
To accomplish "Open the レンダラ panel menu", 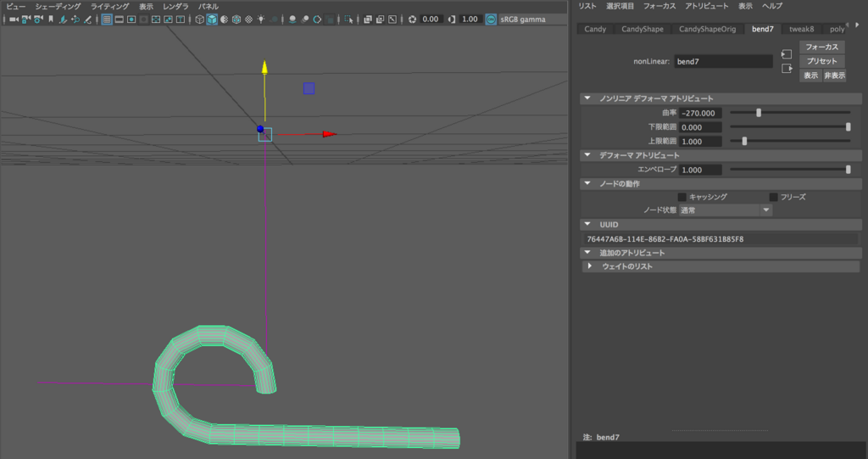I will (x=175, y=6).
